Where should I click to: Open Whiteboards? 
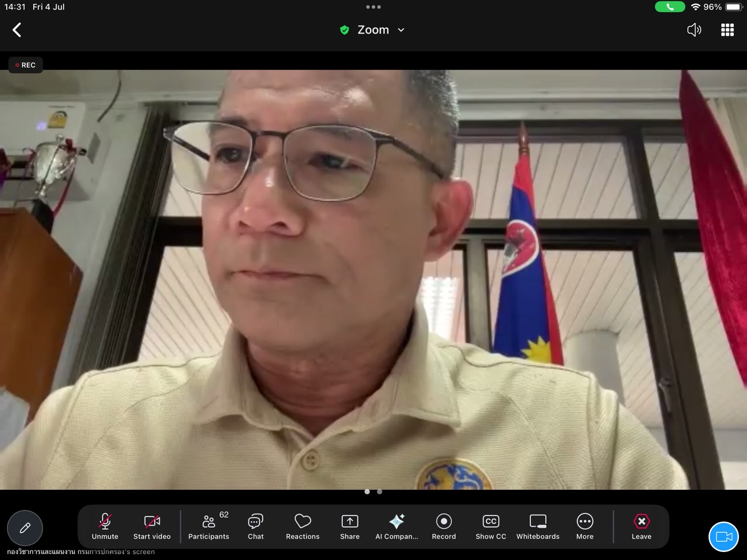538,527
